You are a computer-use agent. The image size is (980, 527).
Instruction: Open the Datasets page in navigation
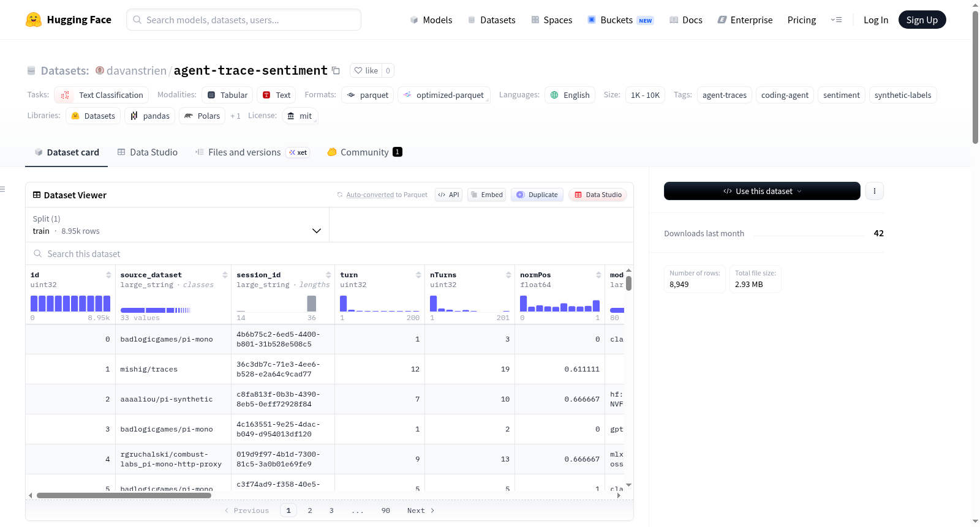[491, 20]
